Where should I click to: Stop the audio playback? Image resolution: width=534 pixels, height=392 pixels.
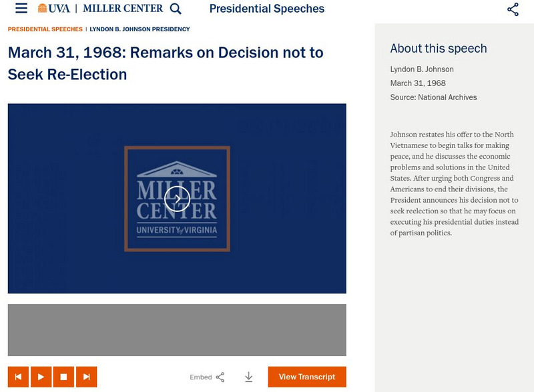click(x=63, y=377)
